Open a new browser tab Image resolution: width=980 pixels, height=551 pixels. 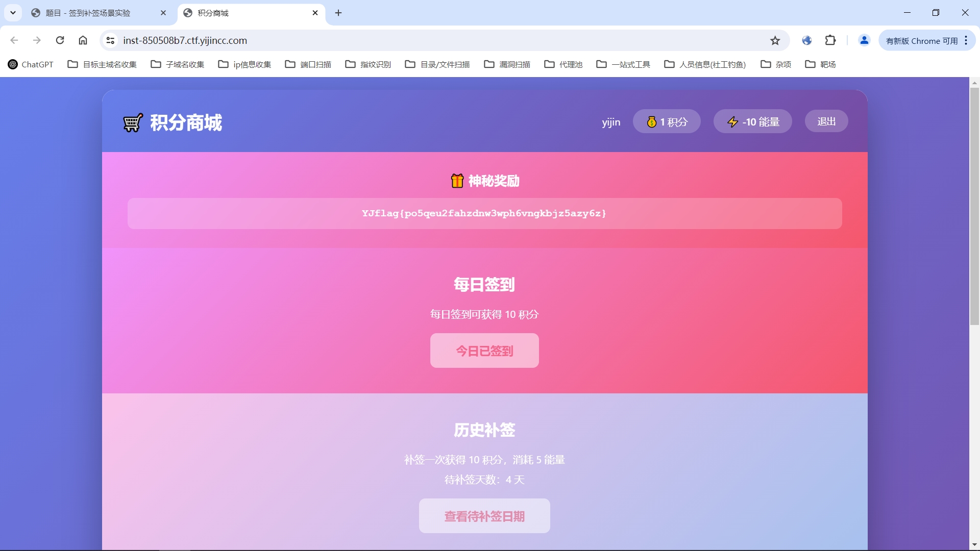click(x=338, y=13)
